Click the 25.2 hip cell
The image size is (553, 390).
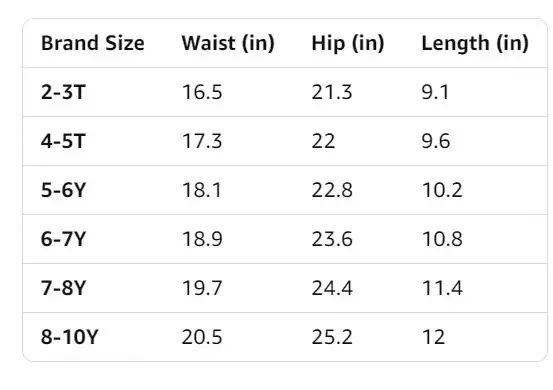coord(332,337)
